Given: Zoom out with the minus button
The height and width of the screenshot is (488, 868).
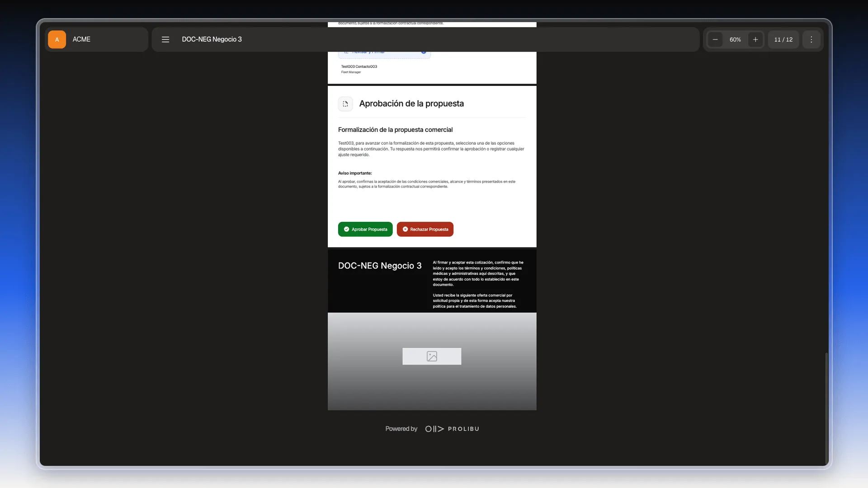Looking at the screenshot, I should [715, 39].
